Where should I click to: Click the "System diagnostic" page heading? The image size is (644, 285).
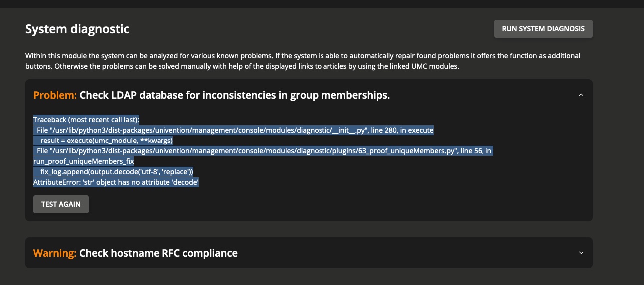[77, 29]
